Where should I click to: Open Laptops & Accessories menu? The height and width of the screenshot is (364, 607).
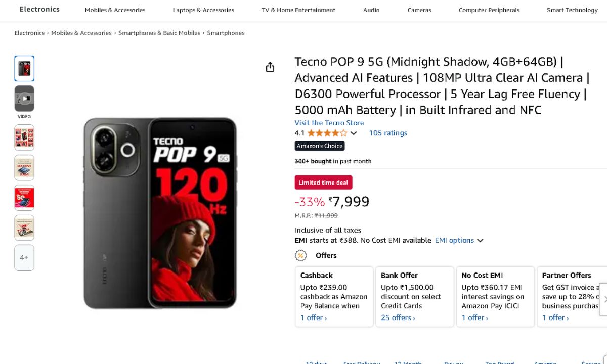pyautogui.click(x=203, y=10)
